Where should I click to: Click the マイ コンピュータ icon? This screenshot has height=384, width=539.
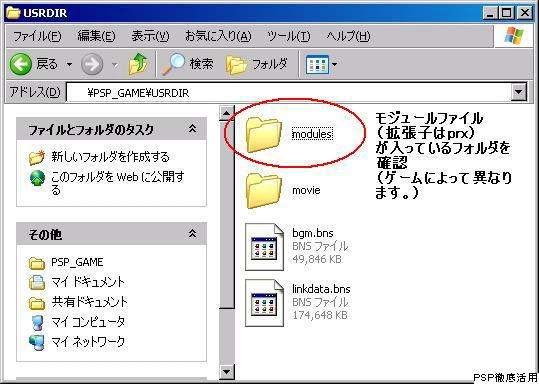pos(37,322)
